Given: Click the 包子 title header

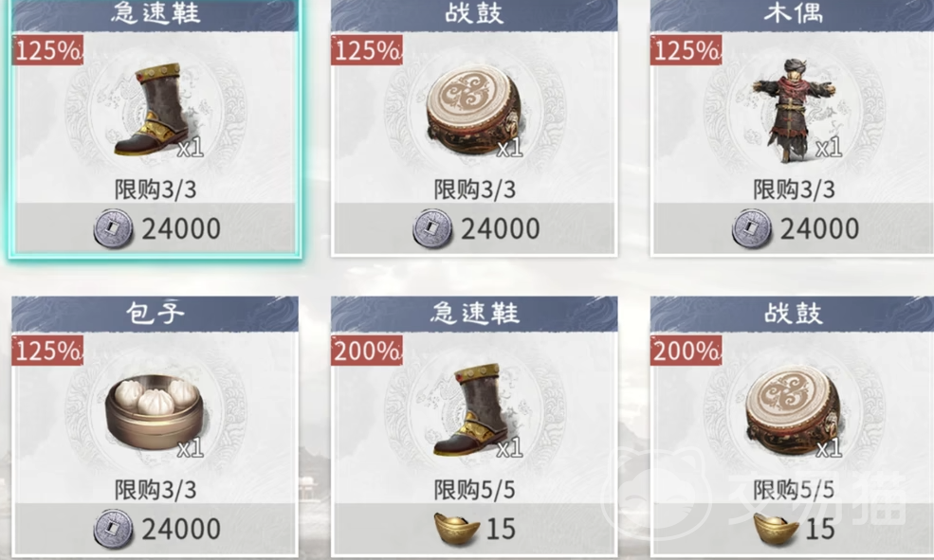Looking at the screenshot, I should (155, 314).
